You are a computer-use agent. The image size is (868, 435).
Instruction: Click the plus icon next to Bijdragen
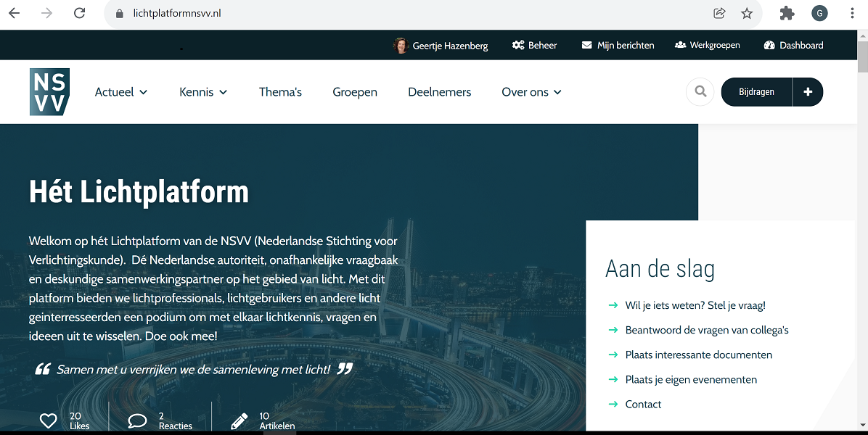pyautogui.click(x=808, y=92)
